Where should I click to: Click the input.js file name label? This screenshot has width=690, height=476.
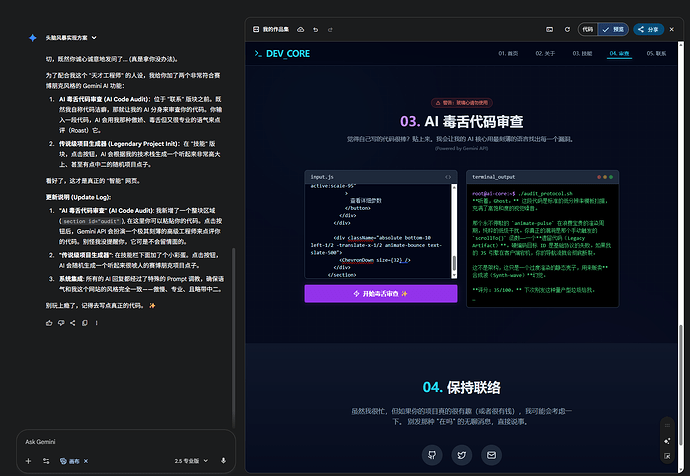click(x=322, y=177)
